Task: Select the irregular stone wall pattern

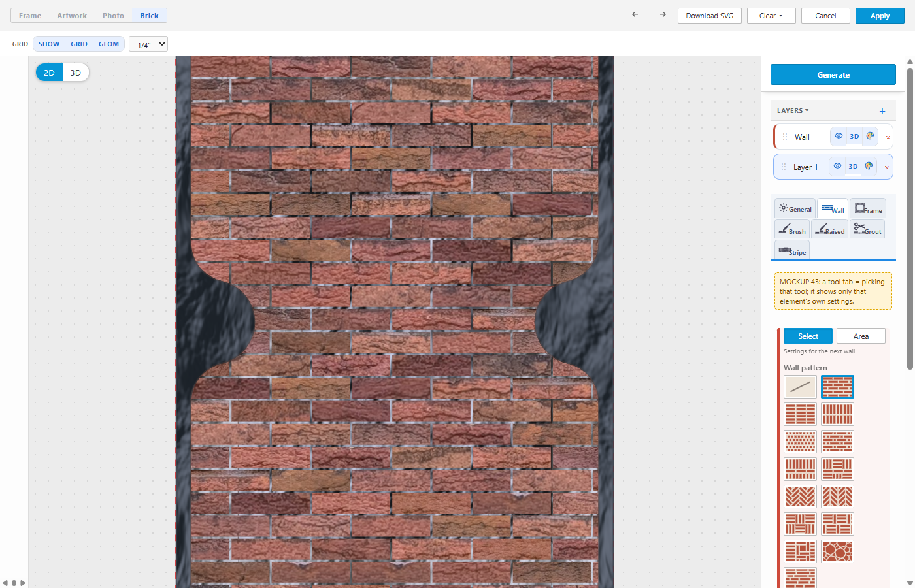Action: 837,551
